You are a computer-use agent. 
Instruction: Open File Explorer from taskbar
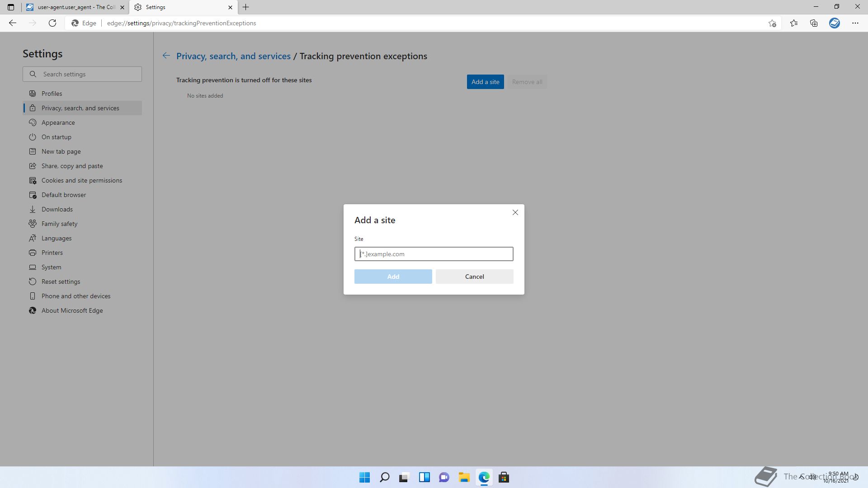(464, 477)
